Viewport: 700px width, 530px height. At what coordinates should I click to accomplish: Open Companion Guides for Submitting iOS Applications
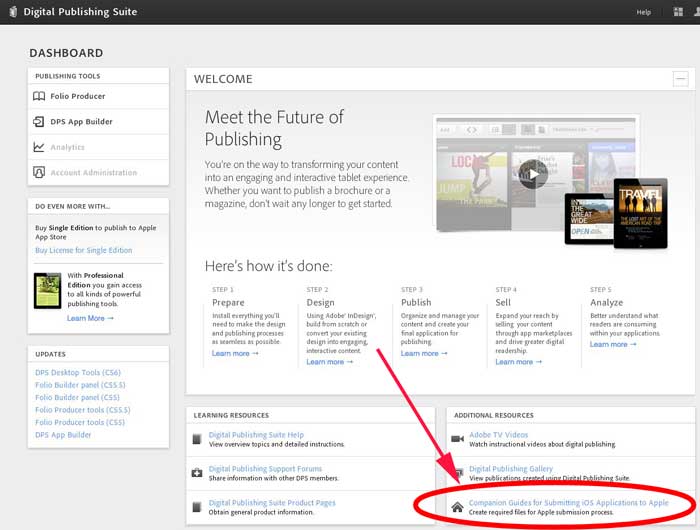click(568, 503)
